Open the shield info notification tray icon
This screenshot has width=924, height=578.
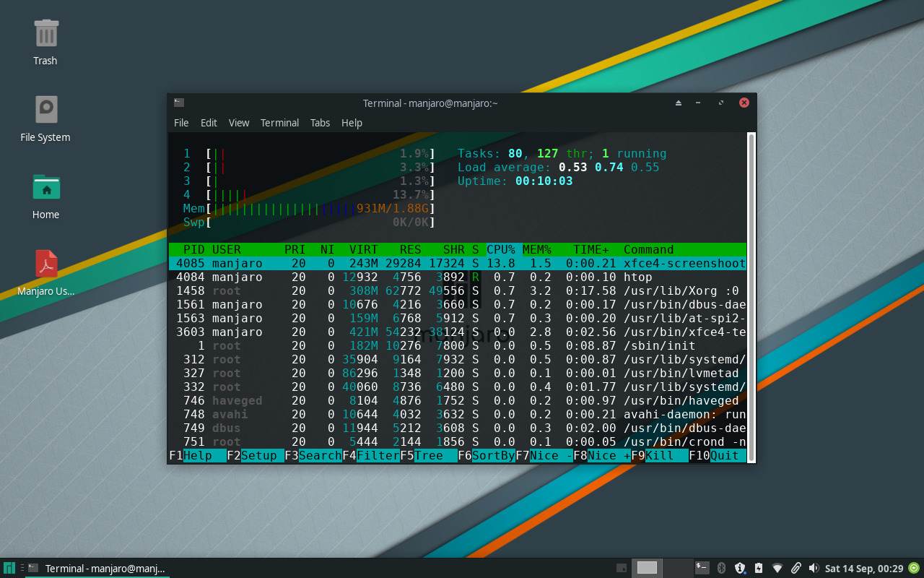(x=739, y=568)
